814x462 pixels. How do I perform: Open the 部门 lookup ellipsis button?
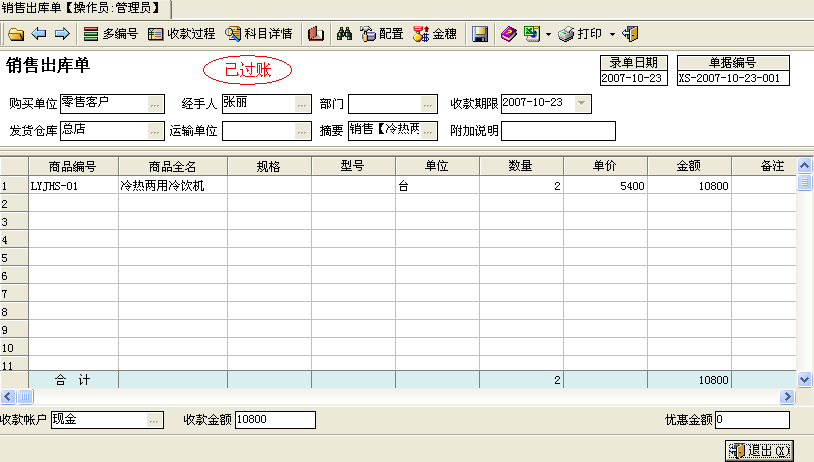428,104
